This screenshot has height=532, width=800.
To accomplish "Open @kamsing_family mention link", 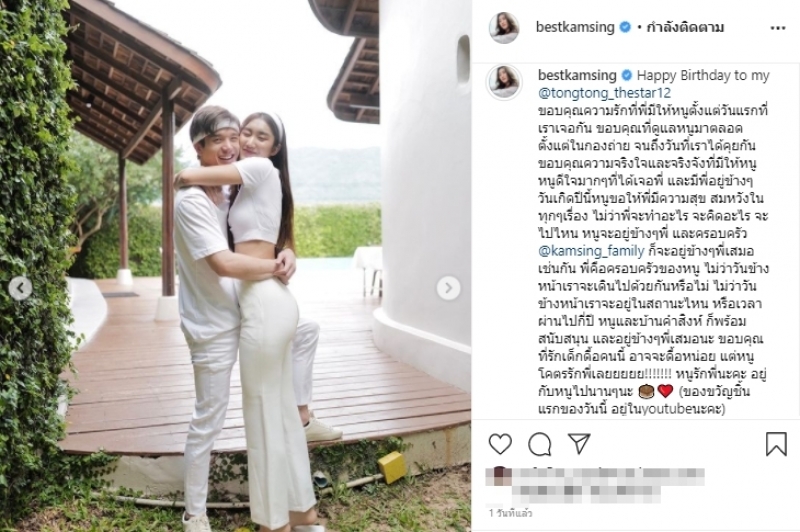I will (x=591, y=251).
